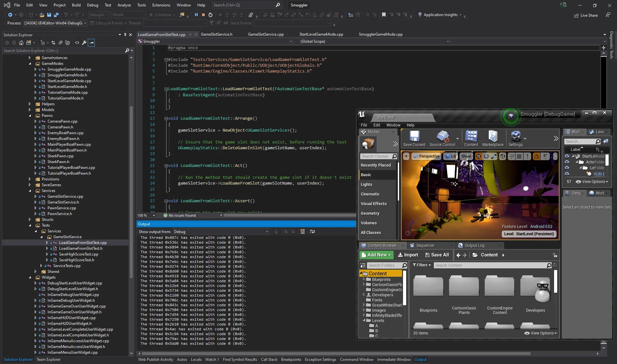The image size is (617, 364).
Task: Click the Stop Debugging square icon
Action: pos(203,15)
